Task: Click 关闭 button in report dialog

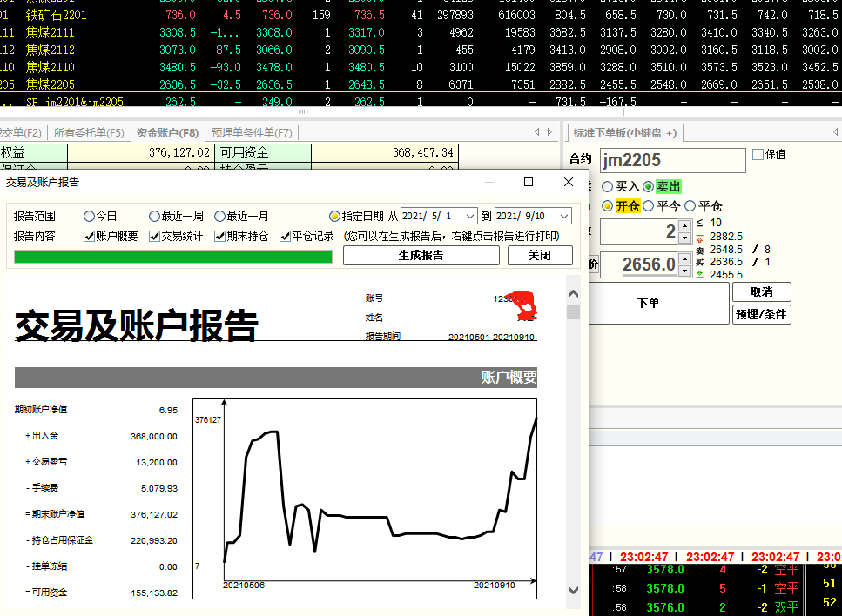Action: pos(540,256)
